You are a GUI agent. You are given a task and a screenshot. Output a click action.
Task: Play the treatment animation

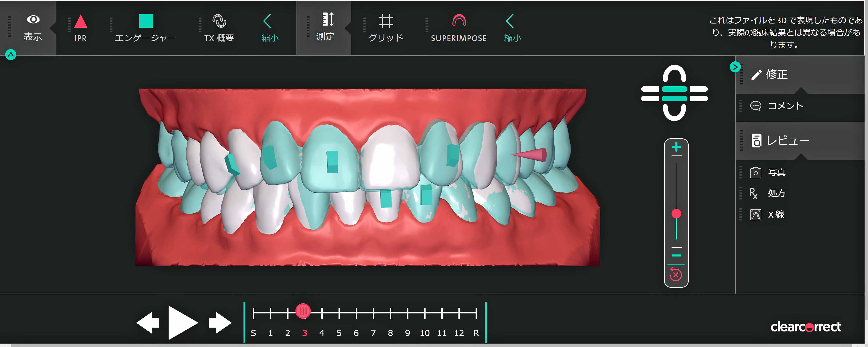(x=183, y=323)
